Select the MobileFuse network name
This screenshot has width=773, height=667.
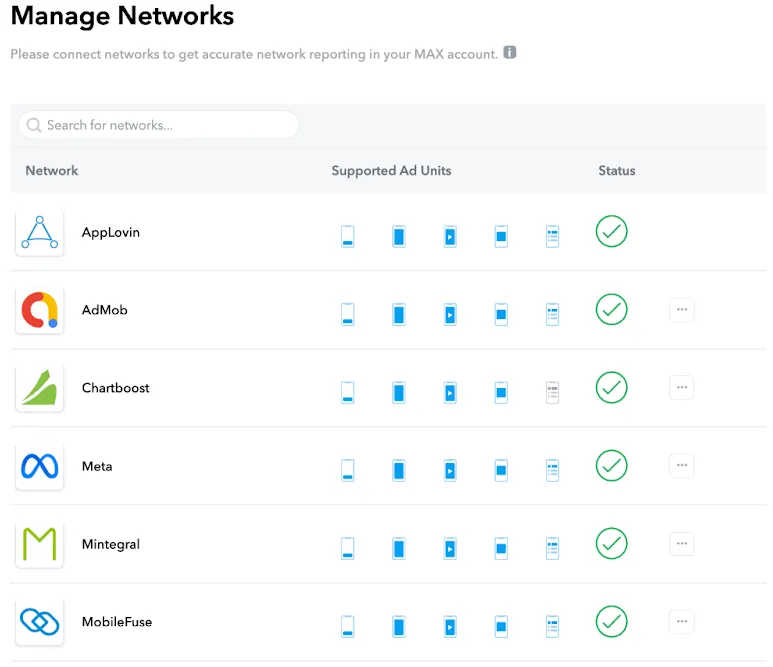(x=117, y=622)
